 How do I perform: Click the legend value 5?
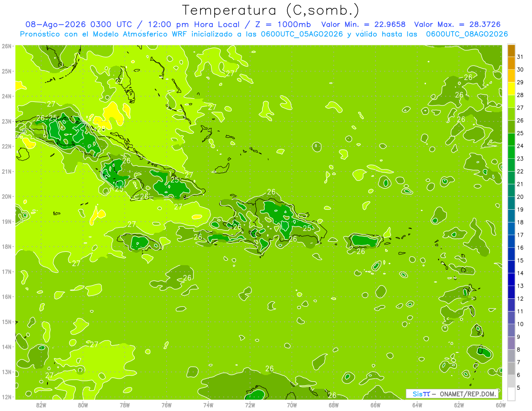click(519, 388)
